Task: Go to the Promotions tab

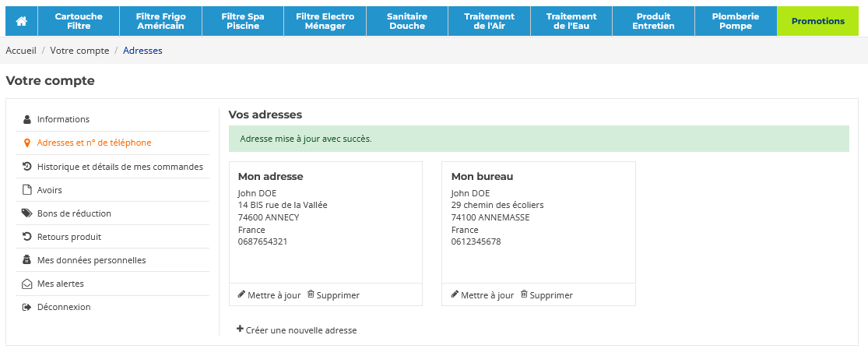Action: click(x=817, y=21)
